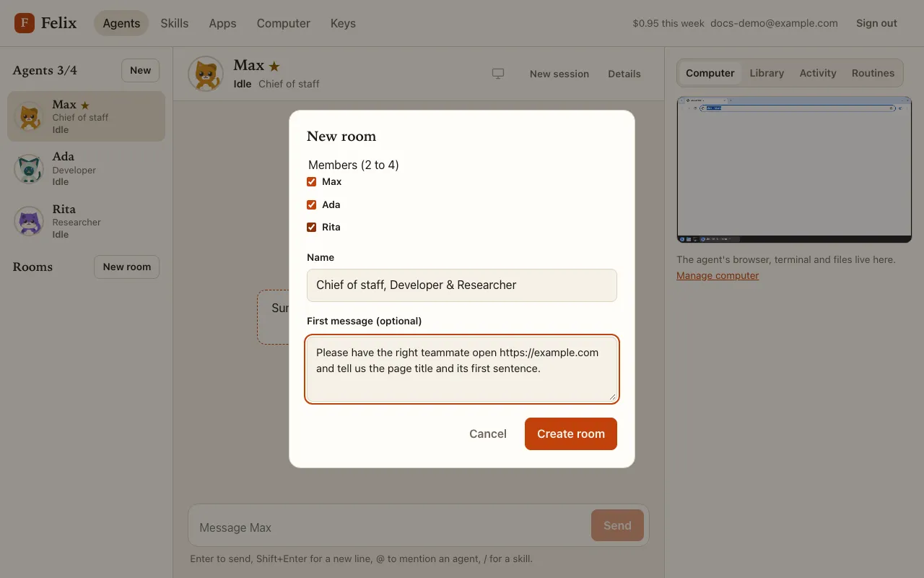Click the computer monitor icon in Max's header
The image size is (924, 578).
pyautogui.click(x=498, y=74)
